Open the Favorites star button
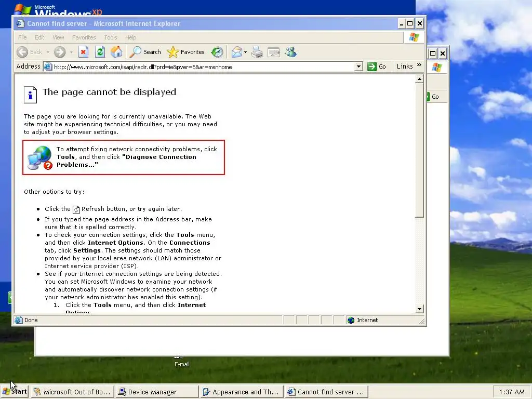 tap(186, 52)
